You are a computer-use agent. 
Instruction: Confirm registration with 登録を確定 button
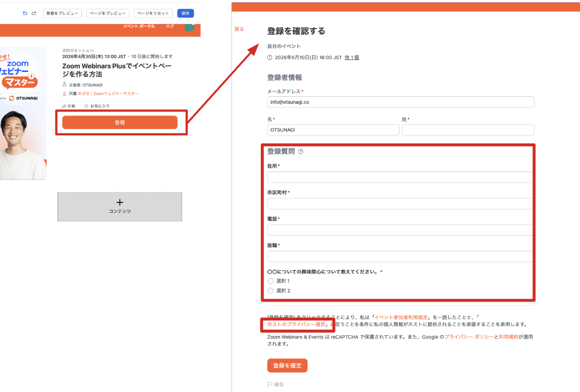point(287,365)
